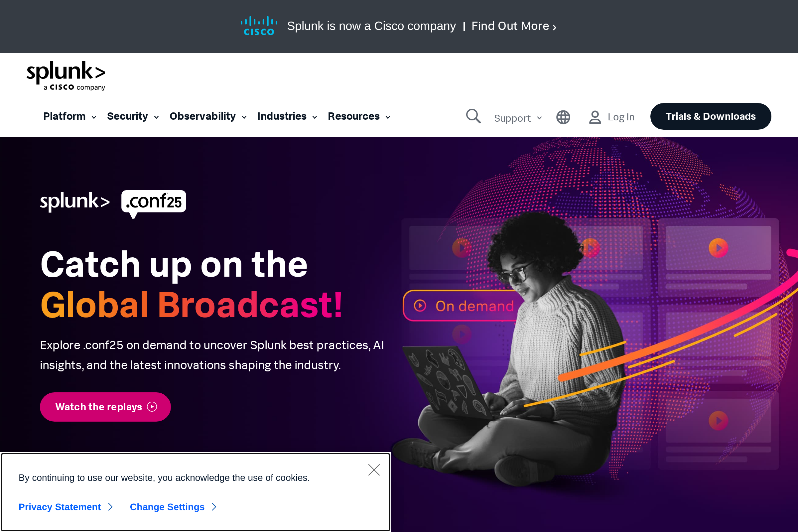The width and height of the screenshot is (798, 532).
Task: Play the top-right video thumbnail
Action: click(718, 248)
